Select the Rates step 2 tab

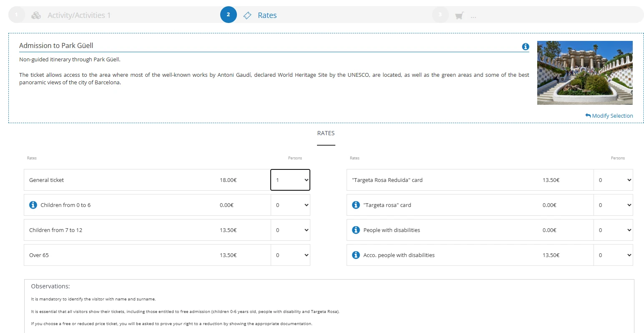pyautogui.click(x=267, y=15)
